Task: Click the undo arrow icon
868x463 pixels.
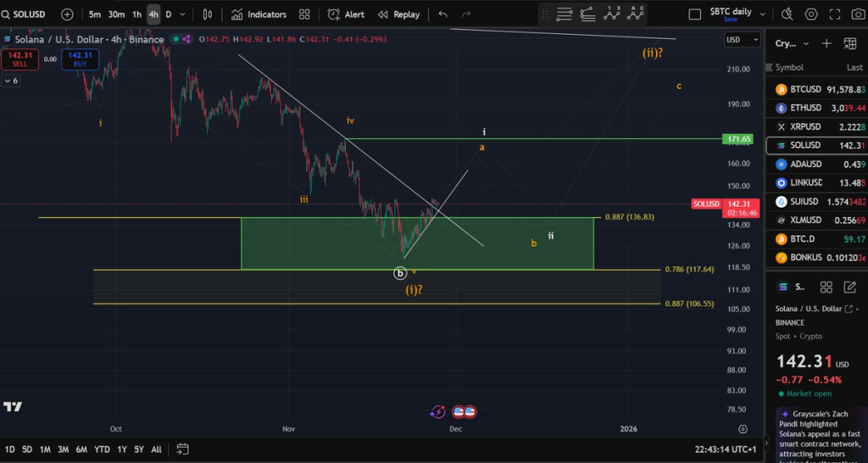Action: (x=442, y=14)
